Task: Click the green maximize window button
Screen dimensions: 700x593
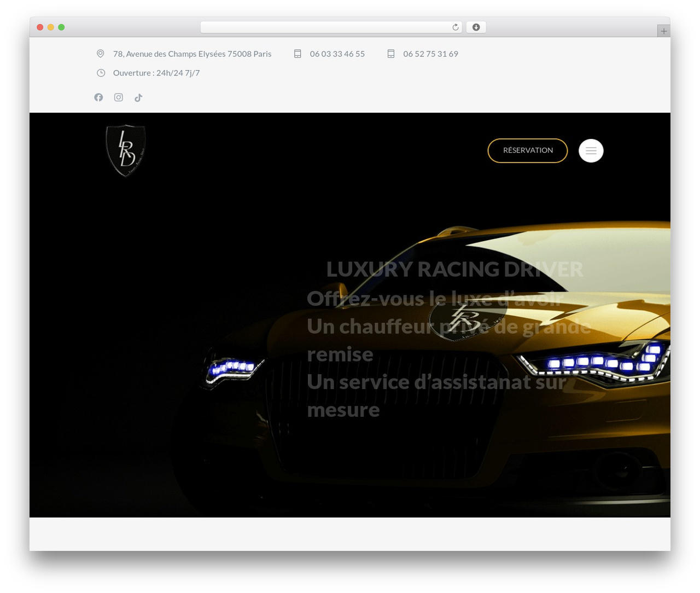Action: (61, 27)
